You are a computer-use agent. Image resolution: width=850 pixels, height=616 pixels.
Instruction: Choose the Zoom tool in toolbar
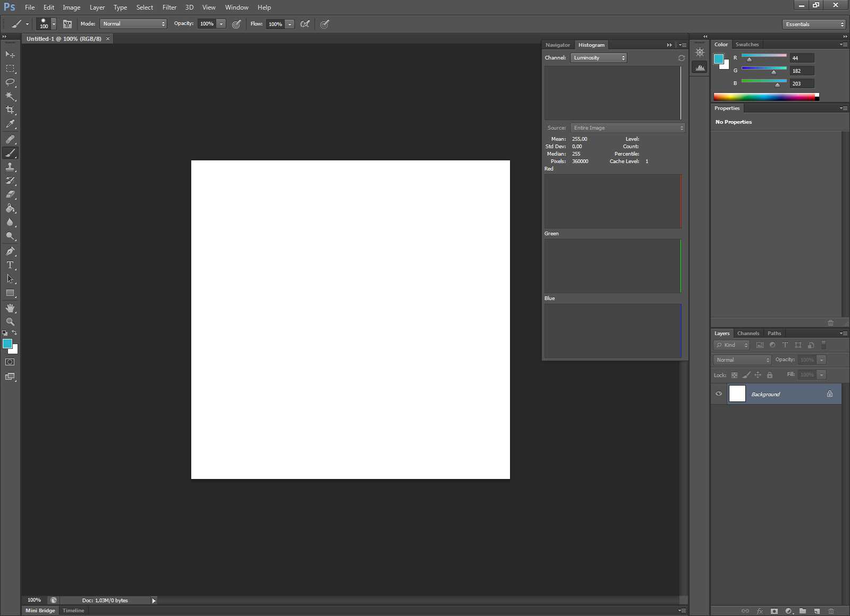(x=10, y=322)
